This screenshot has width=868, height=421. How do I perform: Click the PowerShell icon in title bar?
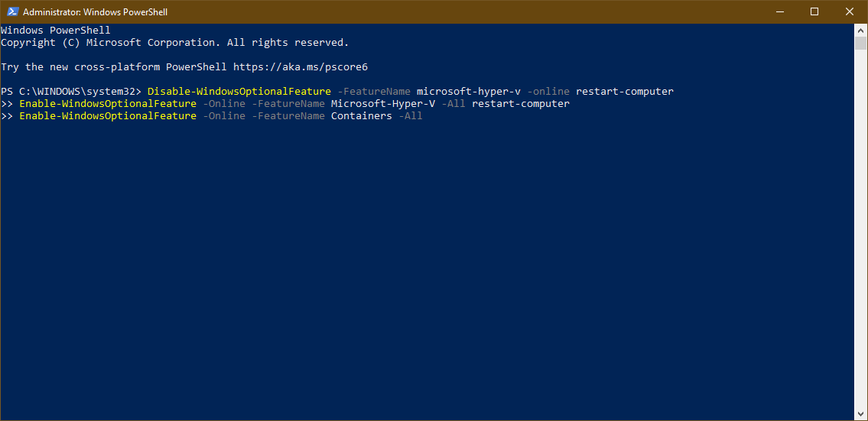[11, 11]
